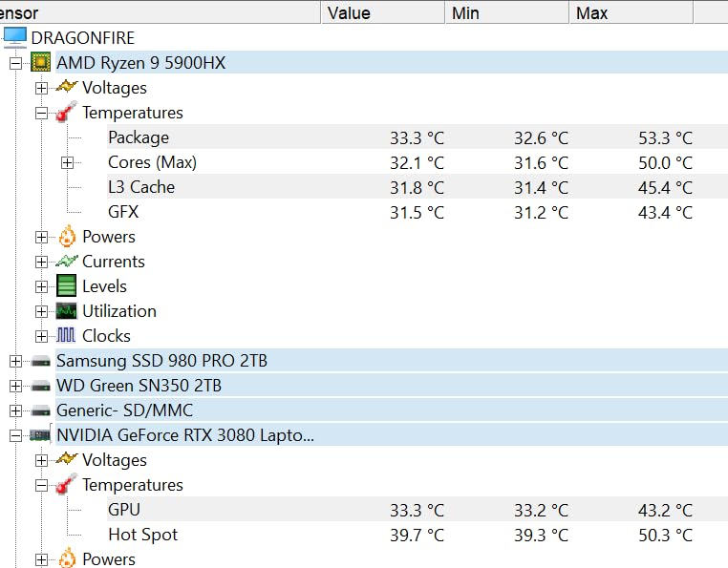Collapse the NVIDIA GeForce RTX 3080 node
This screenshot has width=728, height=568.
pyautogui.click(x=16, y=435)
